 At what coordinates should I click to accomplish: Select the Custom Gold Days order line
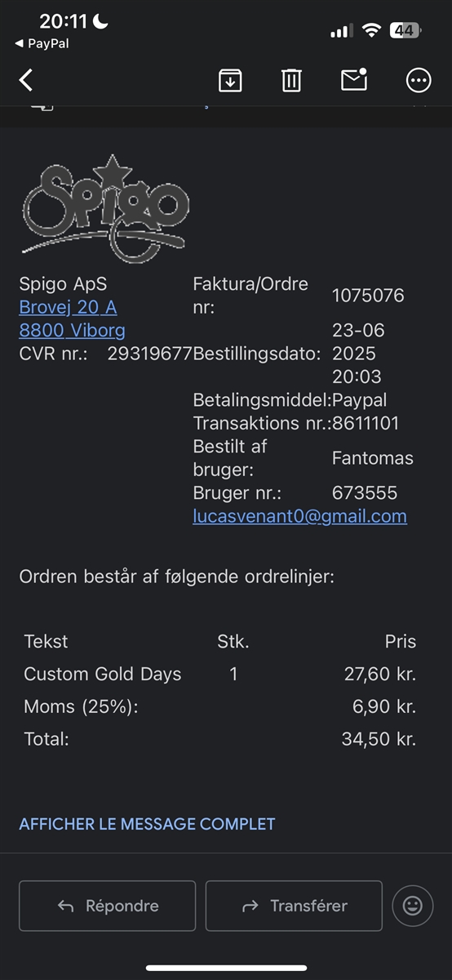pos(220,674)
